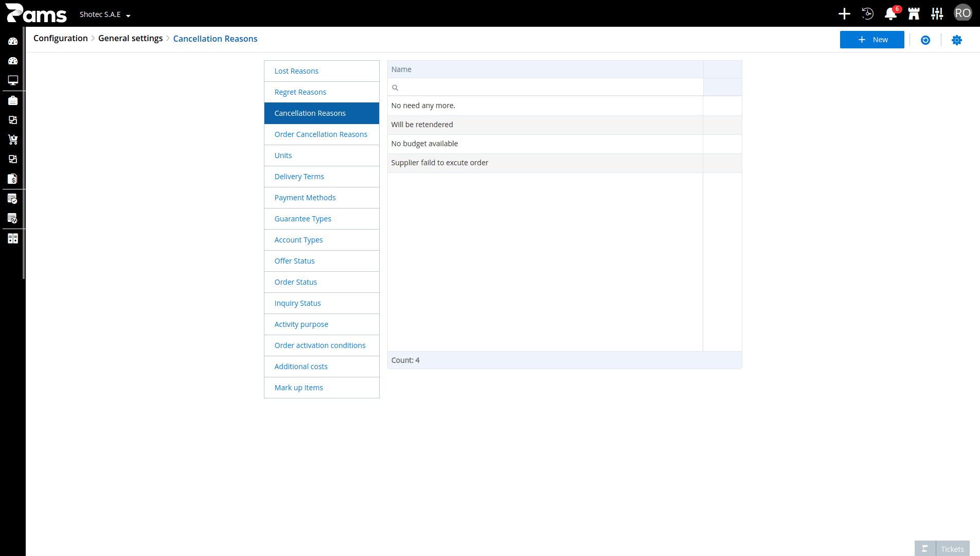
Task: Go to General settings breadcrumb
Action: tap(130, 39)
